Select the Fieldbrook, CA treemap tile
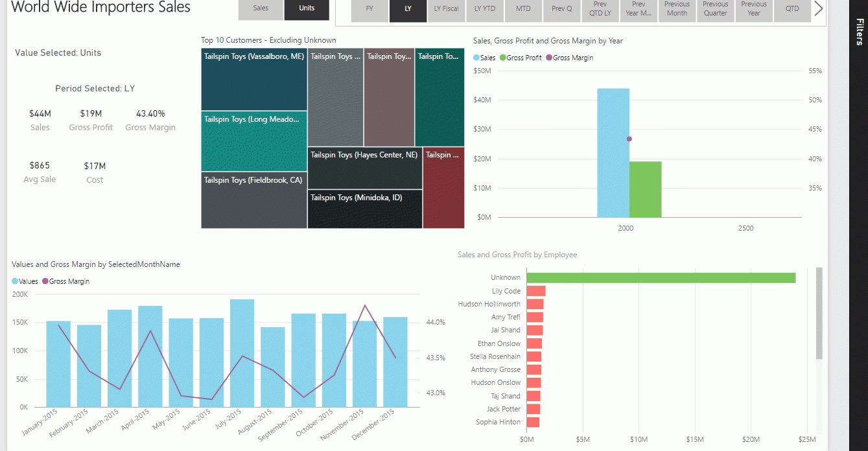Image resolution: width=868 pixels, height=451 pixels. click(254, 200)
